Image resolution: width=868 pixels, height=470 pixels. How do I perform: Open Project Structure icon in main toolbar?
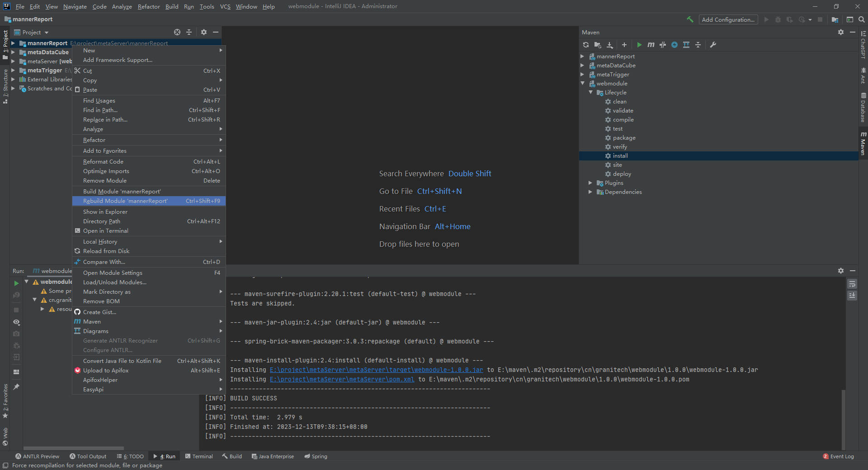pos(835,19)
